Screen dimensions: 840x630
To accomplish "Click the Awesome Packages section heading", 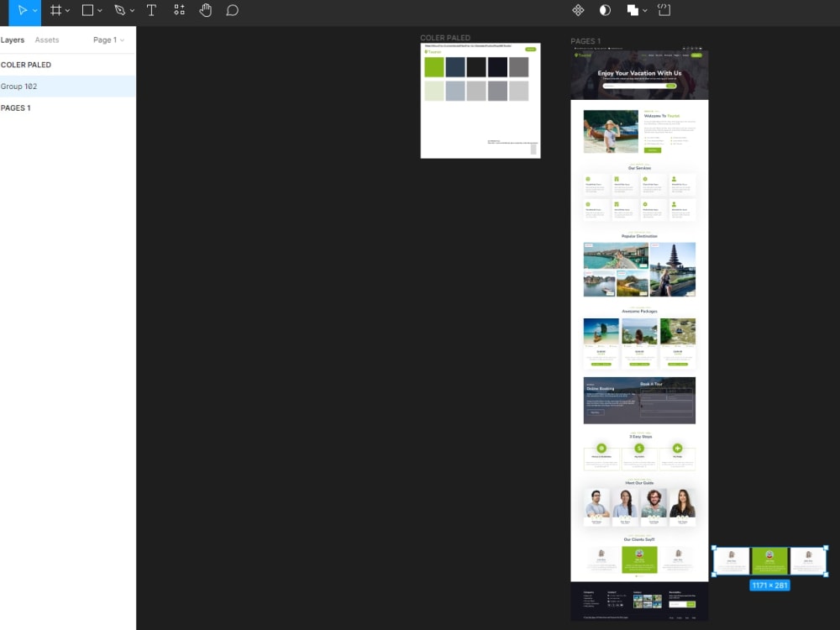I will click(639, 312).
